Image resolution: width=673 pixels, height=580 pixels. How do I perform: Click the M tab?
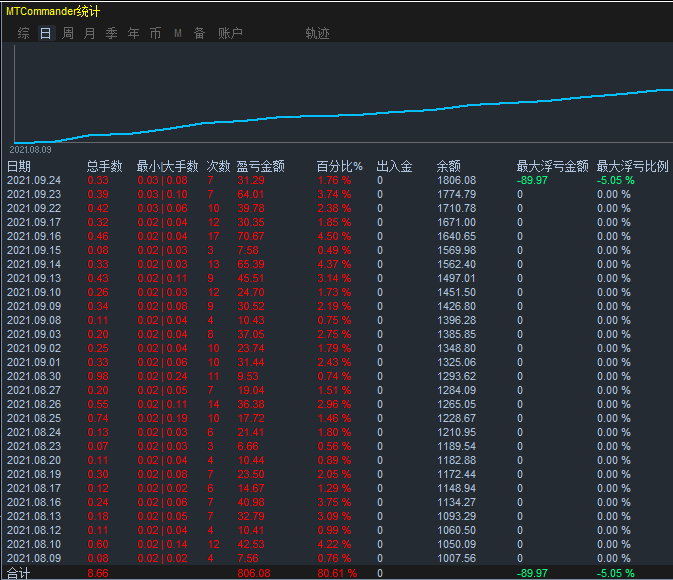(x=178, y=33)
